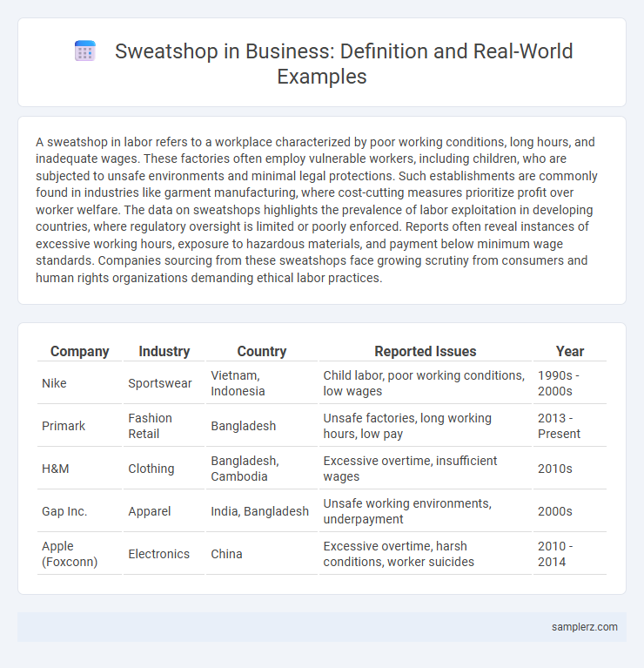Click 'Child labor, poor working conditions' cell
This screenshot has height=668, width=644.
(426, 383)
